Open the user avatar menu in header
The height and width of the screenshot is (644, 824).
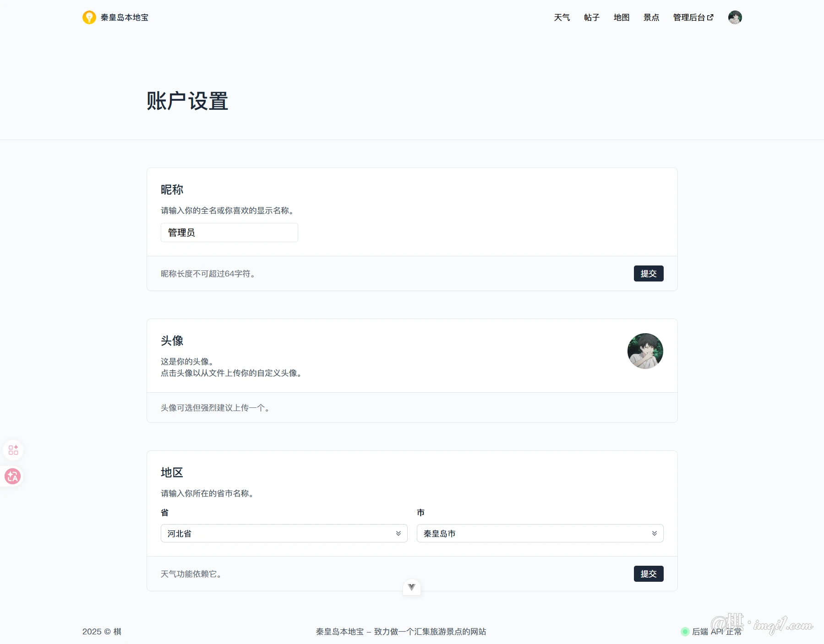[735, 17]
